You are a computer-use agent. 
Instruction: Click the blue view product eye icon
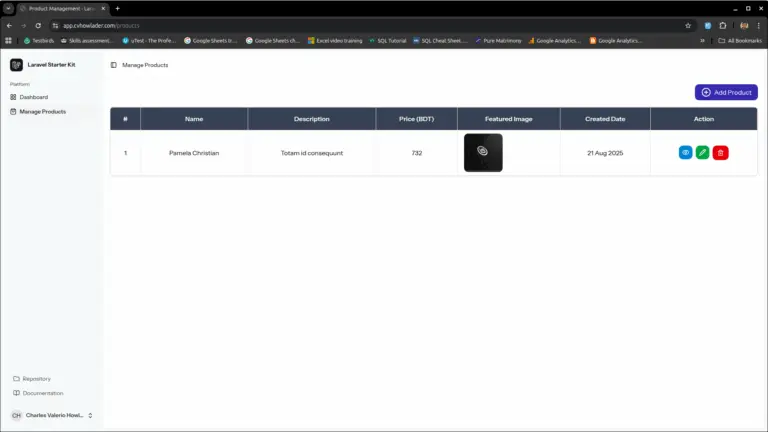[685, 153]
